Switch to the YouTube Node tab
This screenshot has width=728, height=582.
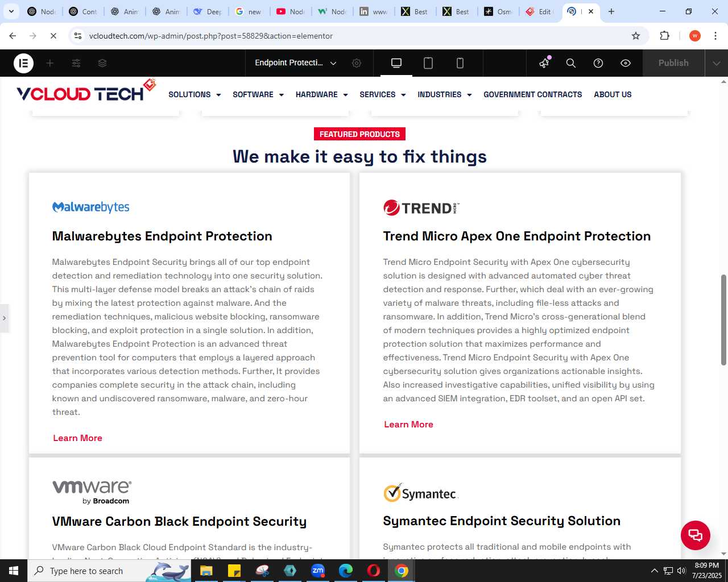[291, 11]
